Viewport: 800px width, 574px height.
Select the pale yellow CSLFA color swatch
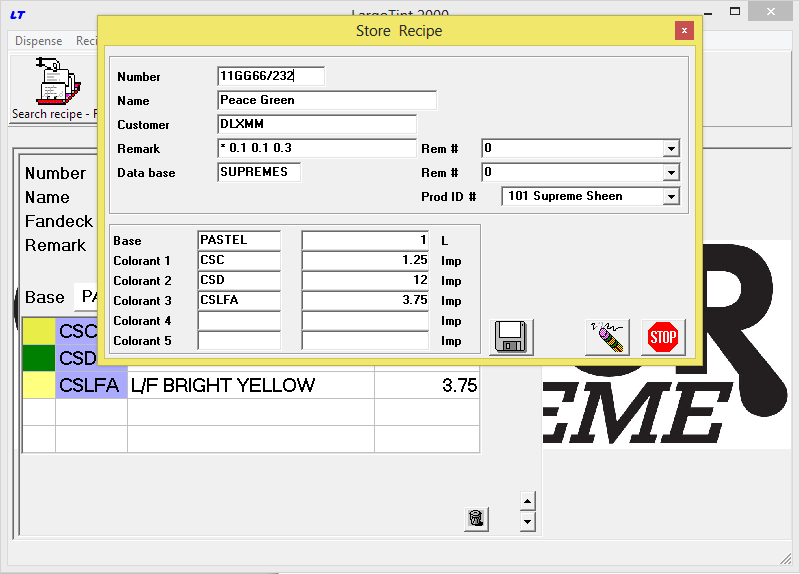tap(39, 385)
